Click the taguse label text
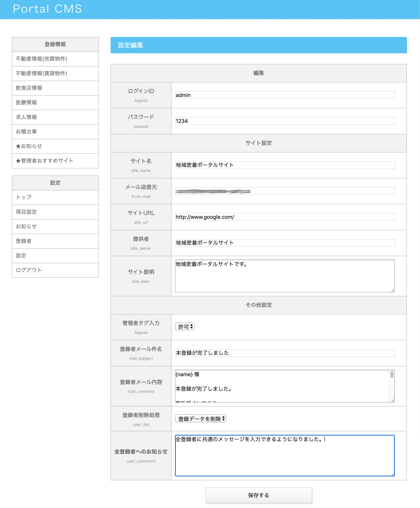The width and height of the screenshot is (420, 508). 141,332
